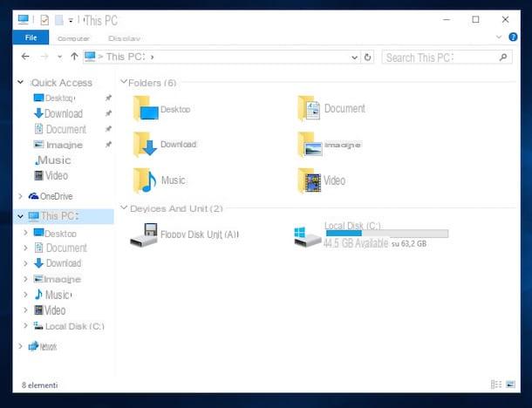
Task: Select Local Disk (C:) in navigation pane
Action: coord(69,326)
